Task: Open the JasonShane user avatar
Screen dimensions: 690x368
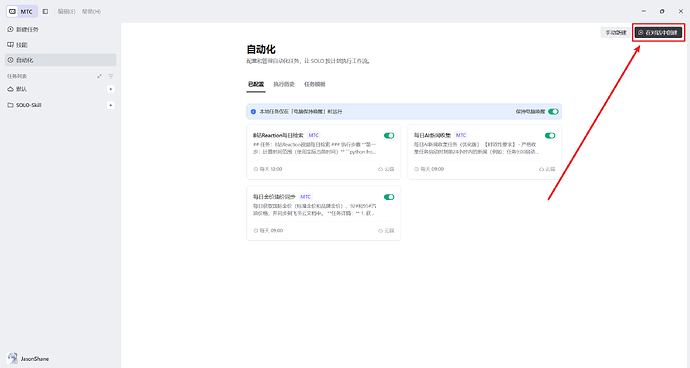Action: [x=12, y=358]
